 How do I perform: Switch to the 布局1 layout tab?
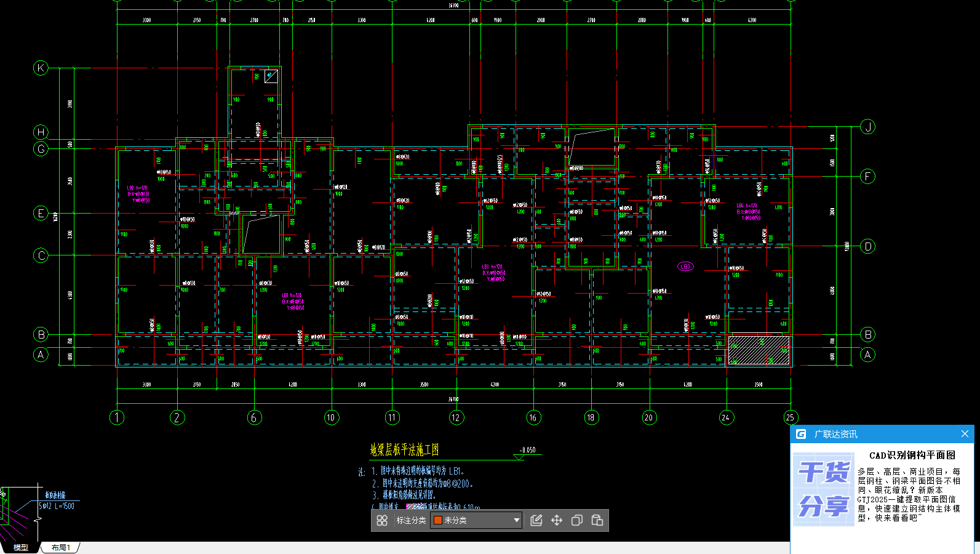point(60,547)
